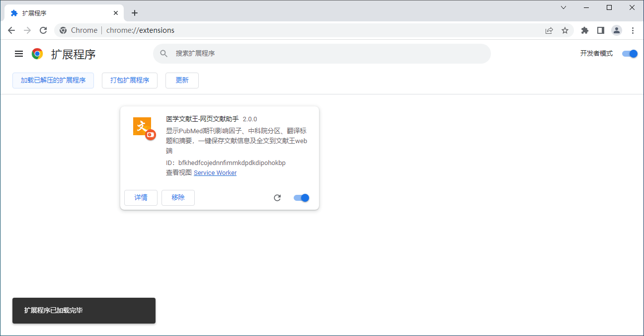Bookmark this page with star icon

click(x=565, y=30)
